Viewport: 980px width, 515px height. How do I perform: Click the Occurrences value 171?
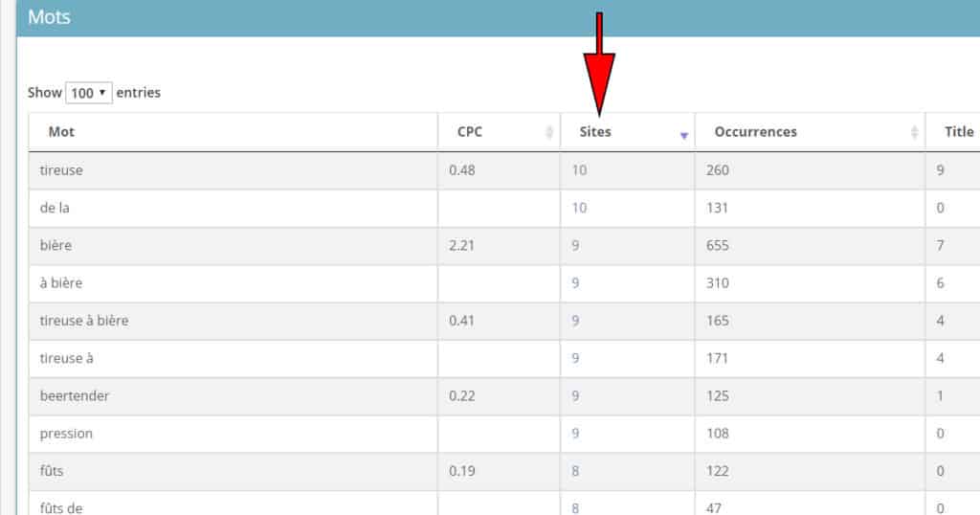click(x=717, y=358)
